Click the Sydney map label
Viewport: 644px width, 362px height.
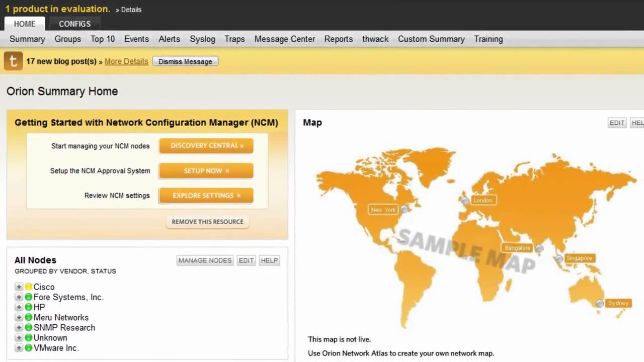coord(618,303)
